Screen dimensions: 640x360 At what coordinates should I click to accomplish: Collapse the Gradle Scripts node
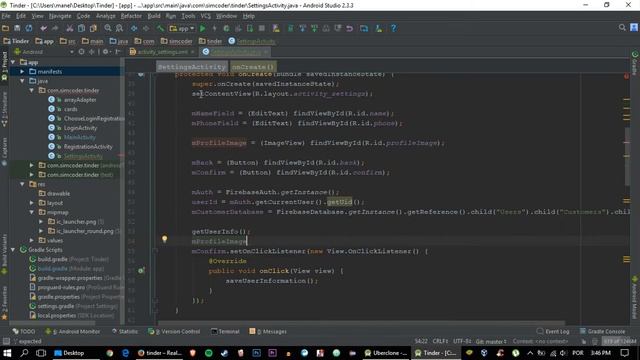[13, 250]
